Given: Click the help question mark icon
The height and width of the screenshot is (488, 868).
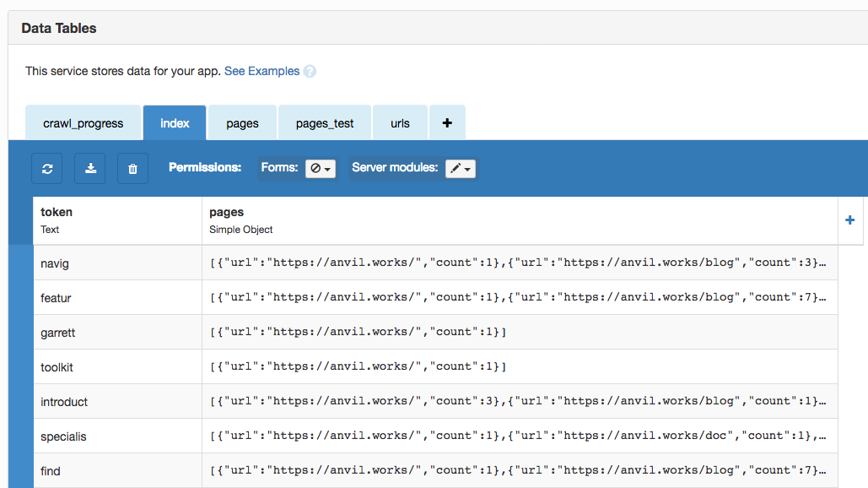Looking at the screenshot, I should 310,72.
